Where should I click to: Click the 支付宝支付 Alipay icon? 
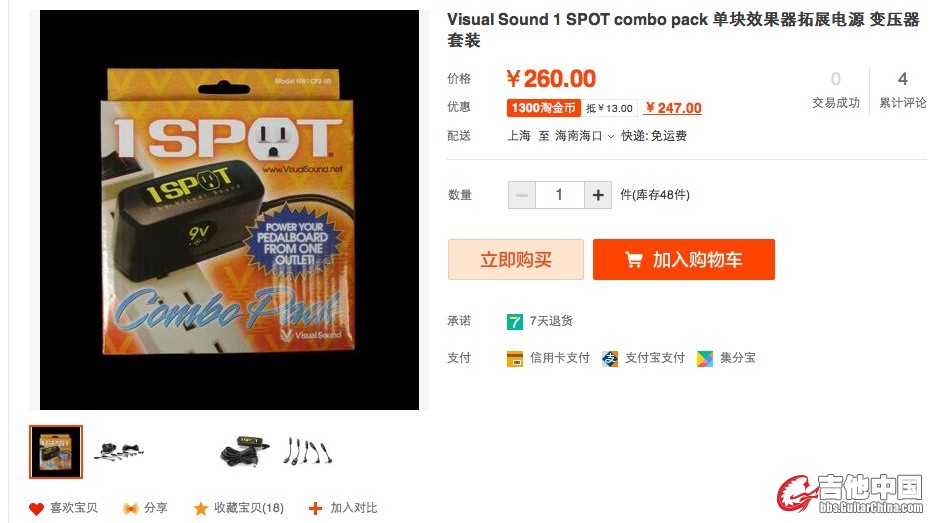point(610,359)
